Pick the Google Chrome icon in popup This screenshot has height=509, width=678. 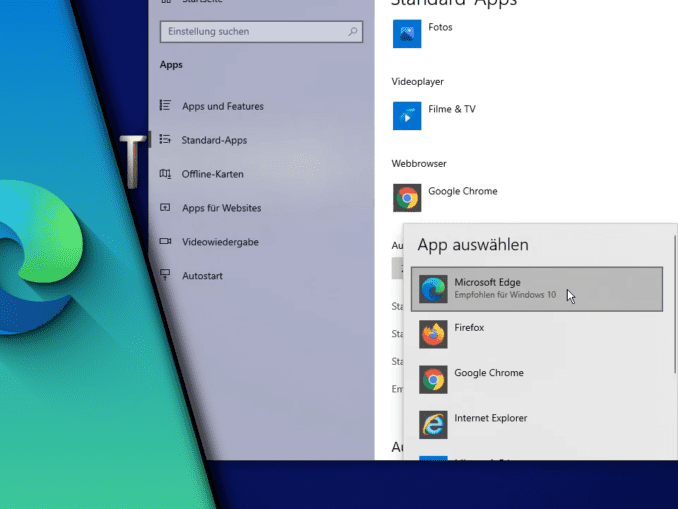click(x=433, y=380)
